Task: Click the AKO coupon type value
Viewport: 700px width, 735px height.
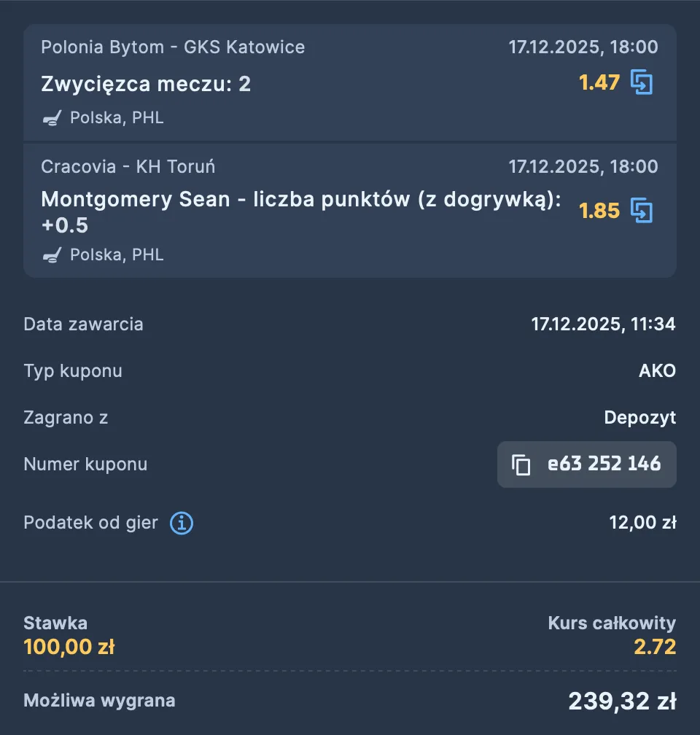Action: pos(657,371)
